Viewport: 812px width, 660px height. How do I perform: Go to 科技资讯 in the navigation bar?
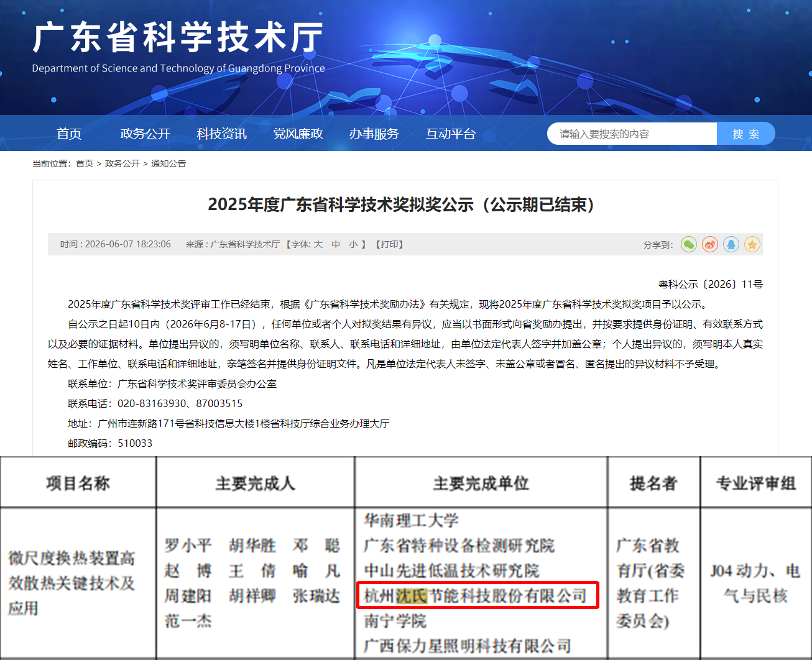[x=222, y=134]
